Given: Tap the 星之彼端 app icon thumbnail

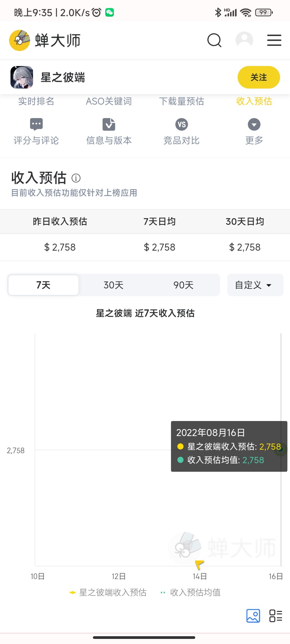Looking at the screenshot, I should coord(22,77).
